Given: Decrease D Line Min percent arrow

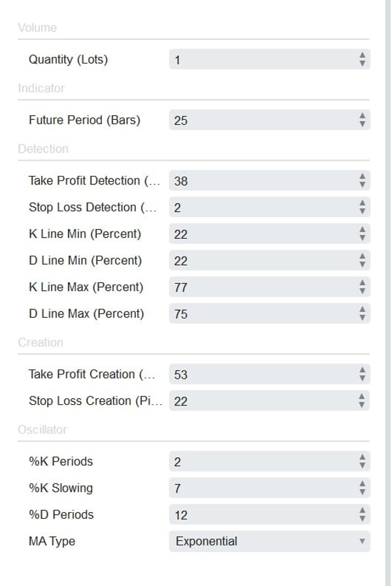Looking at the screenshot, I should (362, 264).
